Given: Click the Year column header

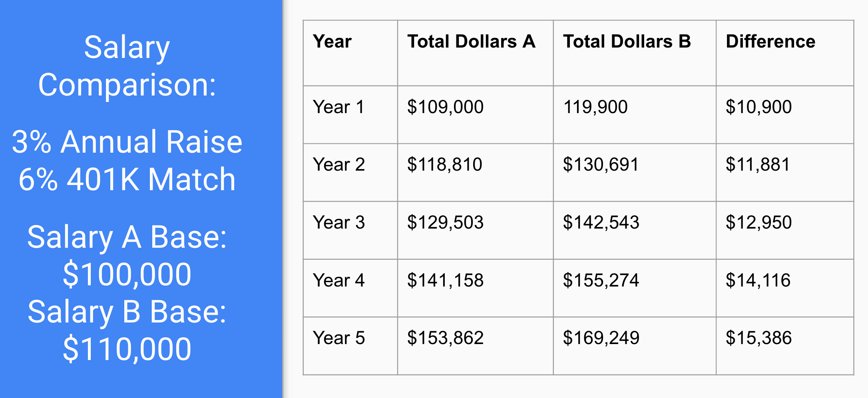Looking at the screenshot, I should tap(332, 42).
